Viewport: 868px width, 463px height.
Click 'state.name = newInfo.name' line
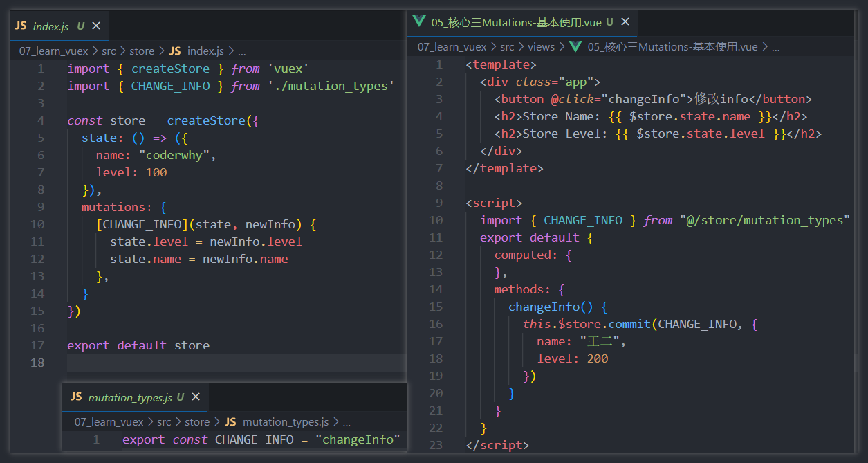tap(199, 259)
